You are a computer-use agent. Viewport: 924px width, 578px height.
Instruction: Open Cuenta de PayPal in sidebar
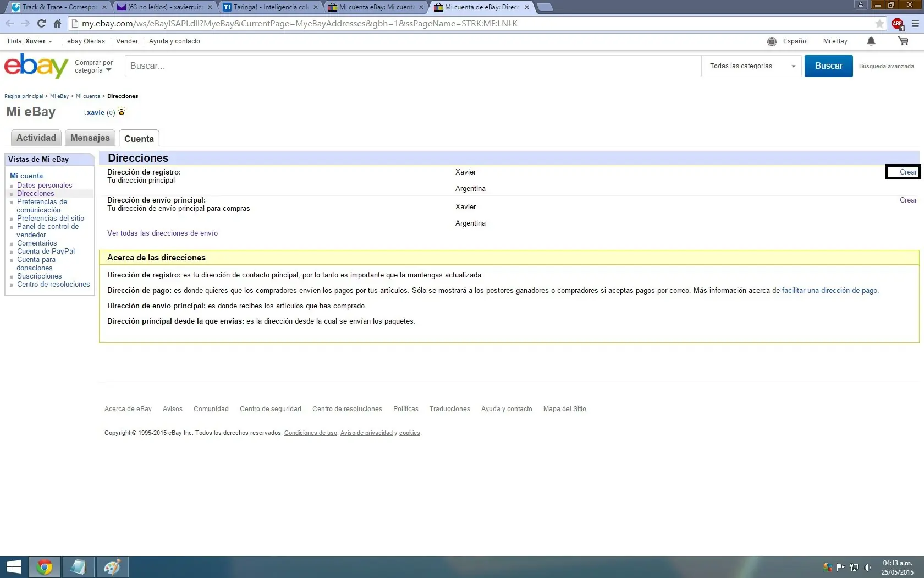click(x=46, y=252)
